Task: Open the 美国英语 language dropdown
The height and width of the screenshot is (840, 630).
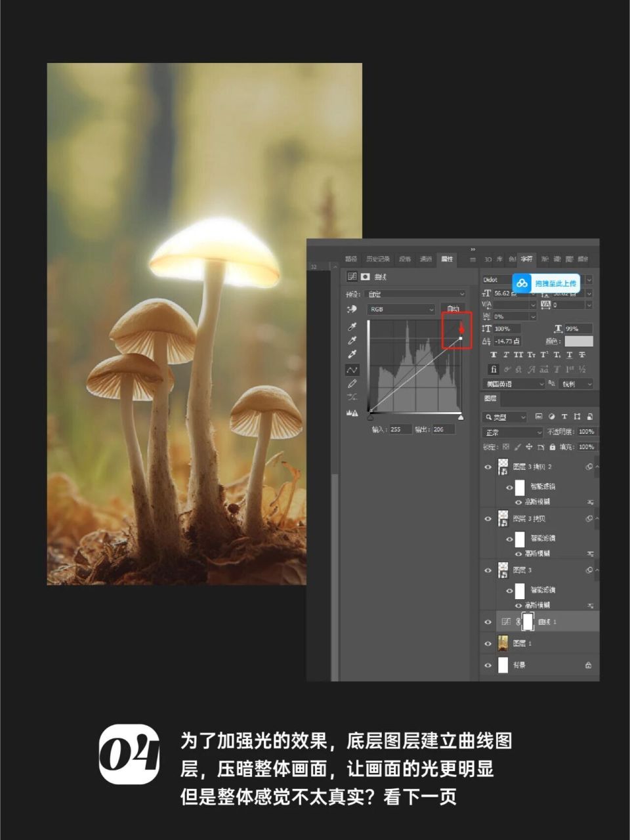Action: tap(514, 384)
